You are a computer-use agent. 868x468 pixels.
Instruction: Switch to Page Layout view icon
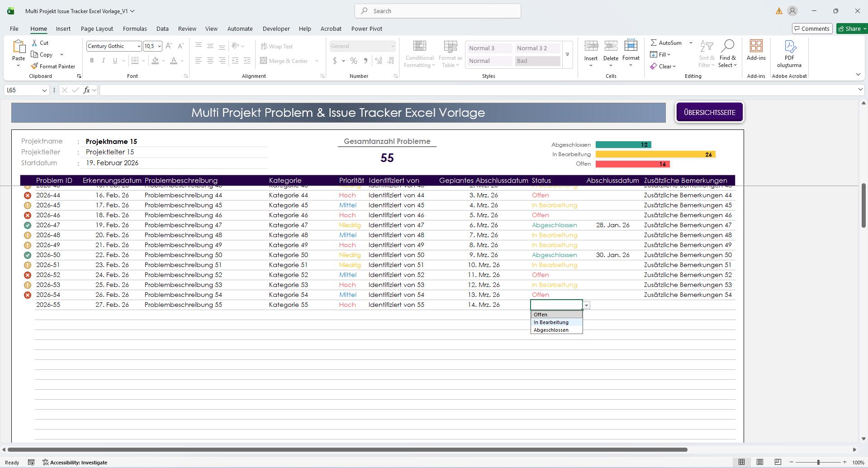(760, 462)
